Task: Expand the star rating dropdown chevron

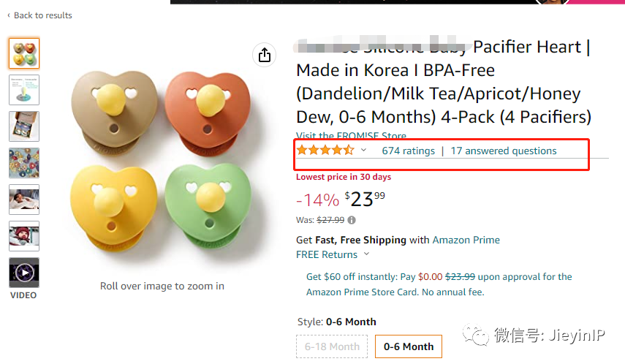Action: coord(363,151)
